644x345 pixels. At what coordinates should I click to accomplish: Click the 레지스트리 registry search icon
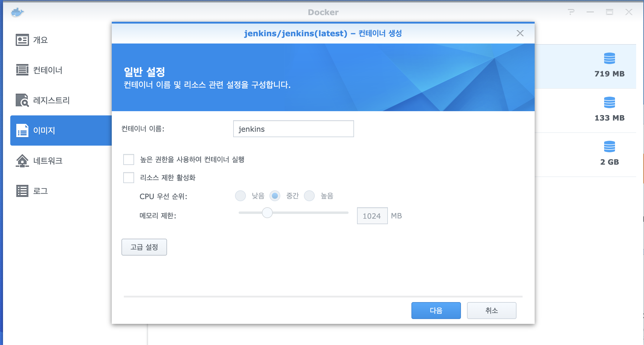point(22,100)
